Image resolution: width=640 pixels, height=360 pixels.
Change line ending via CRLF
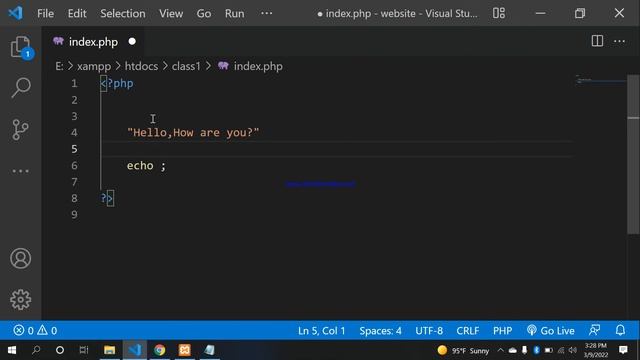pyautogui.click(x=467, y=330)
